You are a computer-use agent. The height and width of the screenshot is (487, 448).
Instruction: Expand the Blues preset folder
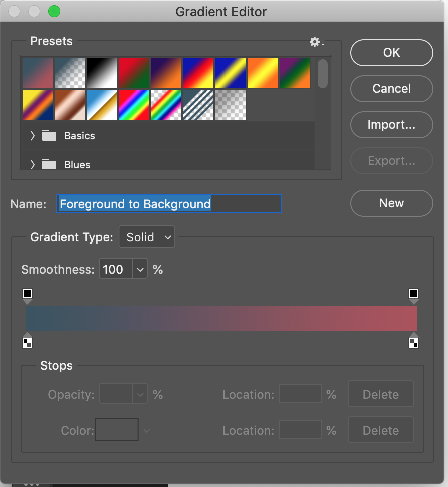tap(32, 165)
